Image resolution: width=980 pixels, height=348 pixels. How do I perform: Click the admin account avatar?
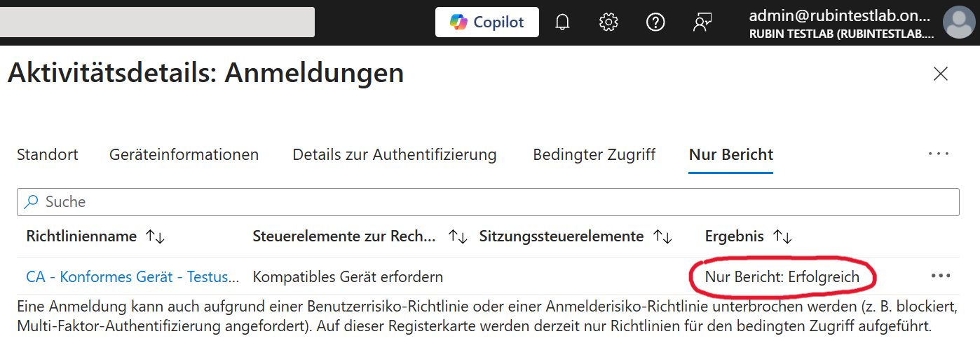(958, 23)
